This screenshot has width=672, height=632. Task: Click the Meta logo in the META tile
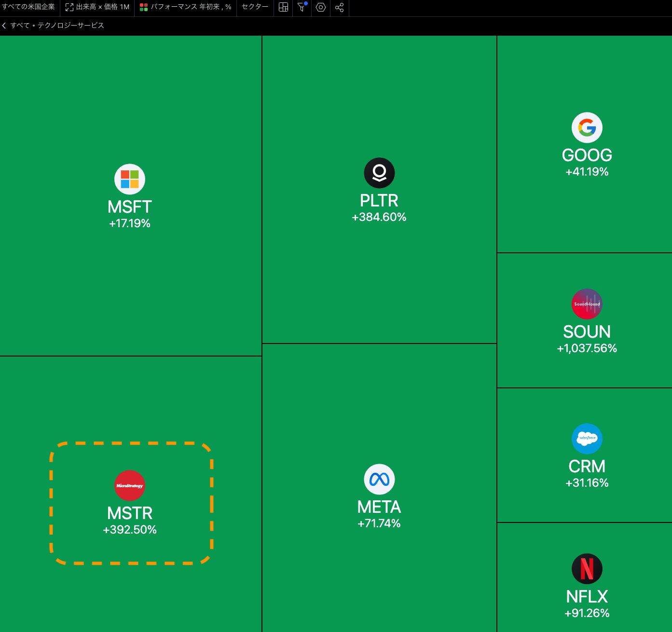pyautogui.click(x=379, y=479)
